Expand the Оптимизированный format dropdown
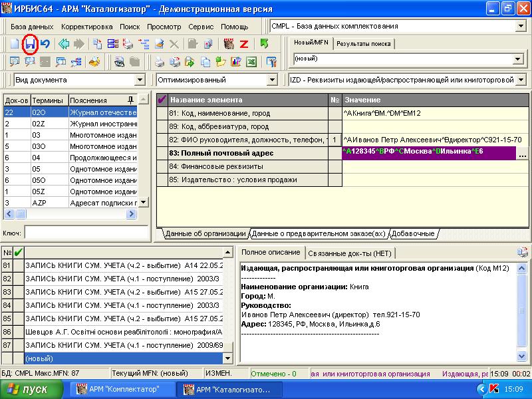The image size is (532, 399). tap(272, 80)
